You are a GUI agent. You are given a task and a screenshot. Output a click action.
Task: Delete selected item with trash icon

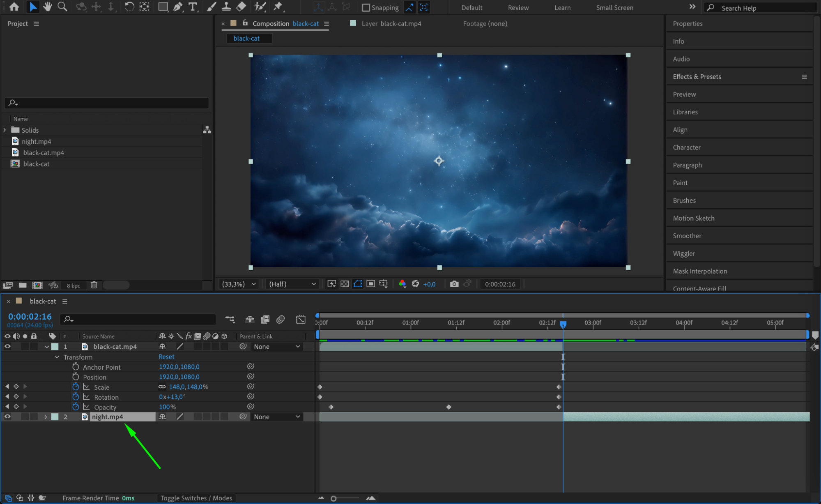point(94,285)
